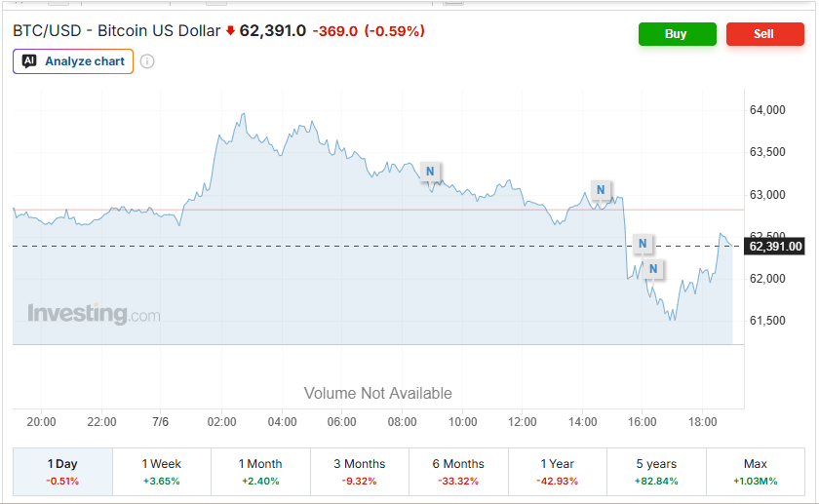The width and height of the screenshot is (819, 504).
Task: Open the news marker near 14:30
Action: point(601,190)
